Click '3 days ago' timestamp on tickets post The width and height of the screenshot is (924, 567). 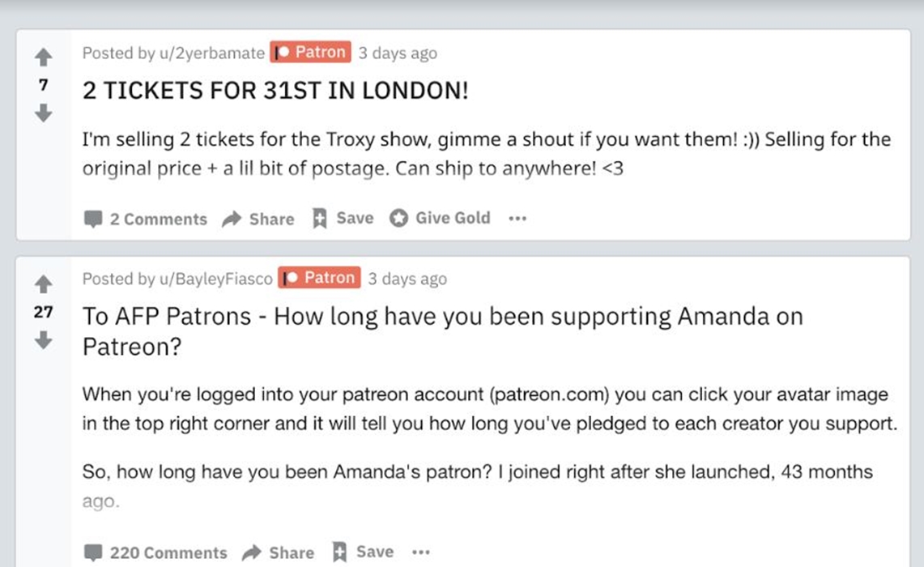(x=398, y=53)
